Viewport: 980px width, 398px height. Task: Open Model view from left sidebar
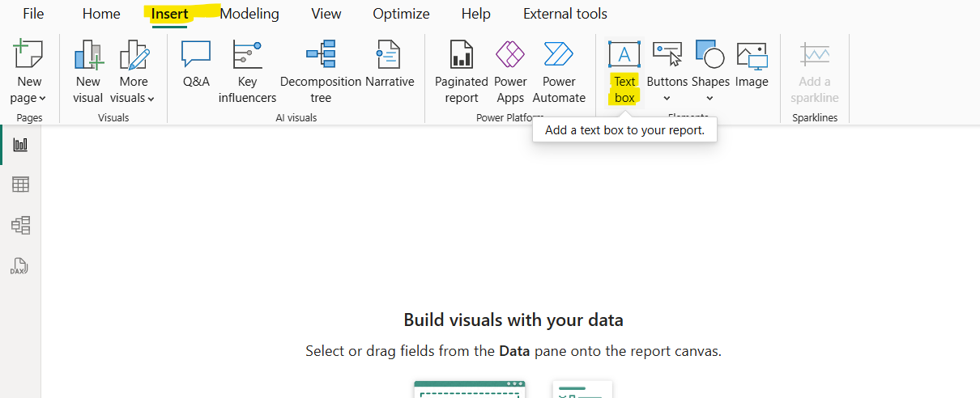pos(20,225)
